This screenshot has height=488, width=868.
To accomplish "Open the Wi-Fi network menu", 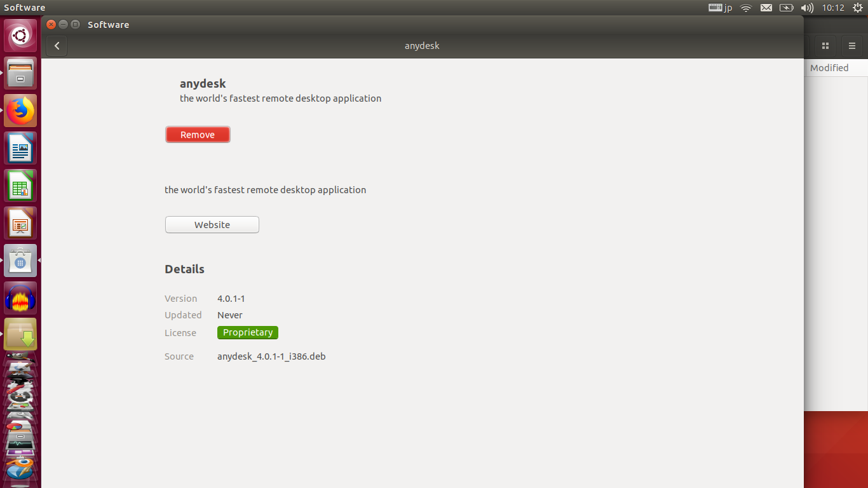I will click(x=746, y=8).
